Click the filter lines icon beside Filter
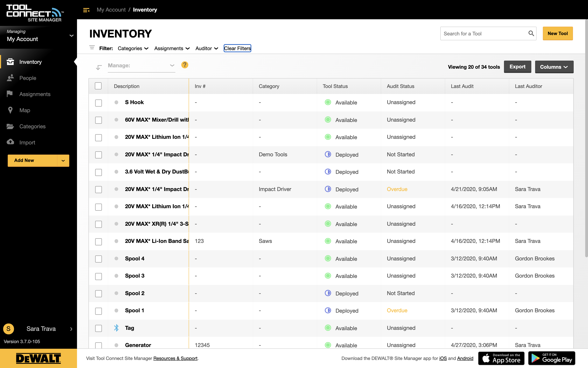The image size is (588, 368). pos(92,47)
